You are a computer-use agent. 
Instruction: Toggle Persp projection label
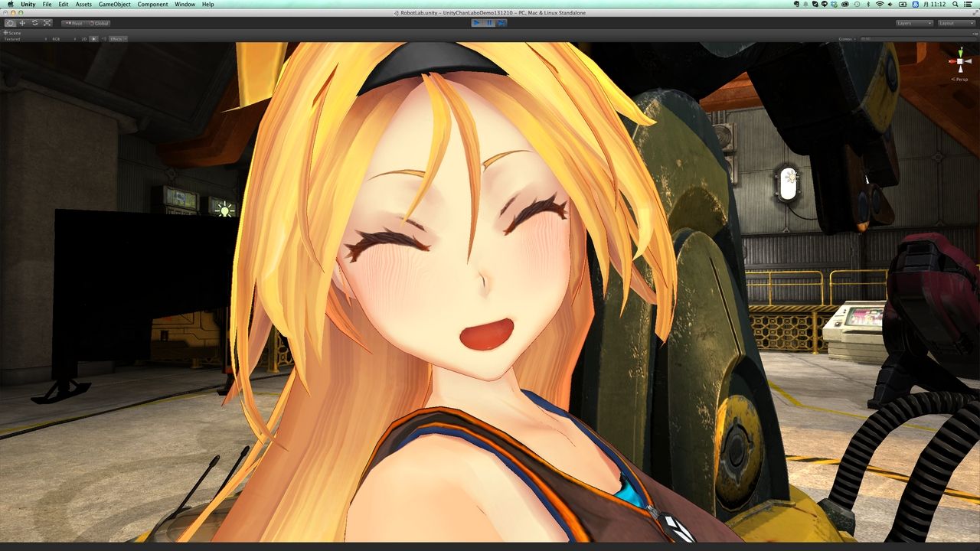(x=959, y=79)
